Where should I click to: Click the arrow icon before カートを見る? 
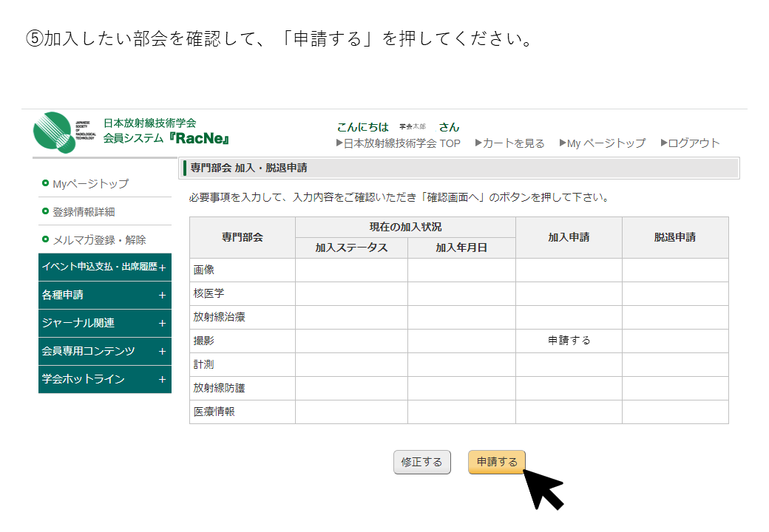coord(478,143)
